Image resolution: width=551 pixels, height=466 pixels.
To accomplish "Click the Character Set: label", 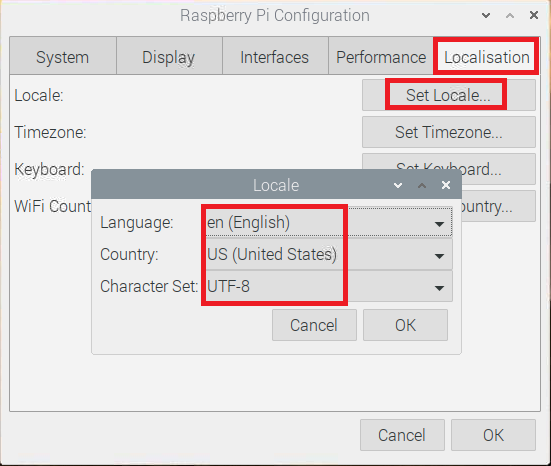I will coord(149,286).
